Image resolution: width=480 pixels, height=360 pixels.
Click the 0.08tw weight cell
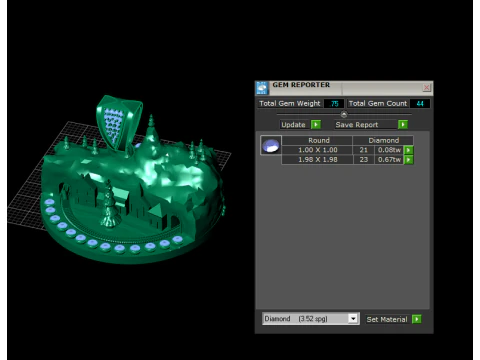(389, 150)
